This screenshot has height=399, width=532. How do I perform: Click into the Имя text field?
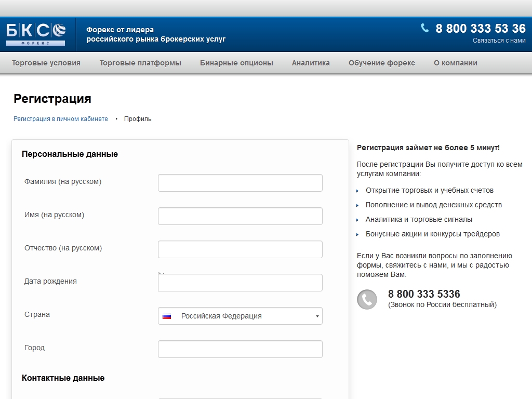click(240, 216)
